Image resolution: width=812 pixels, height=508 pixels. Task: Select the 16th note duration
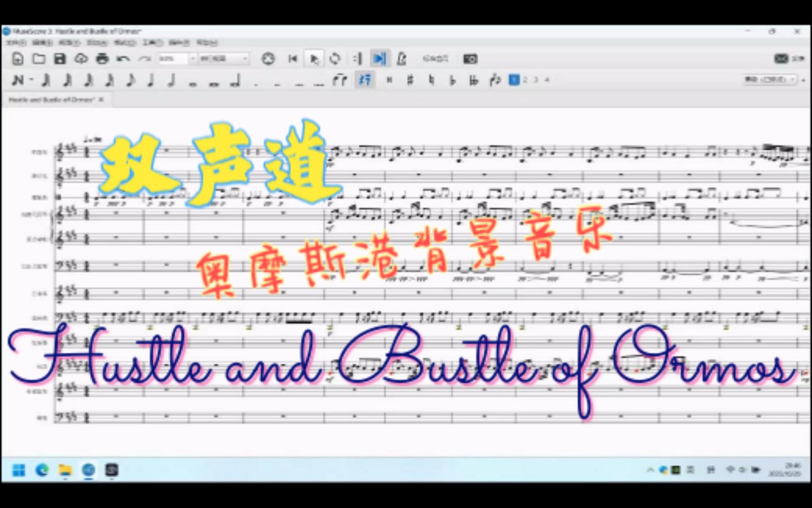(109, 80)
